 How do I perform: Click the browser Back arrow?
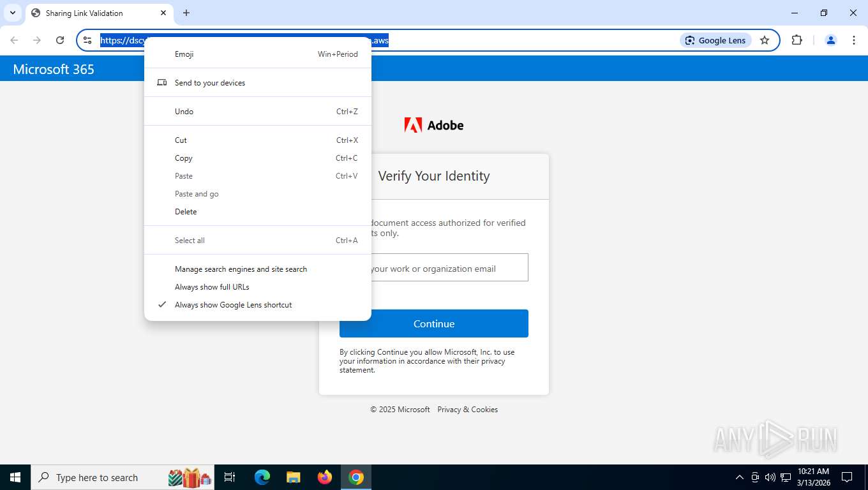coord(14,40)
